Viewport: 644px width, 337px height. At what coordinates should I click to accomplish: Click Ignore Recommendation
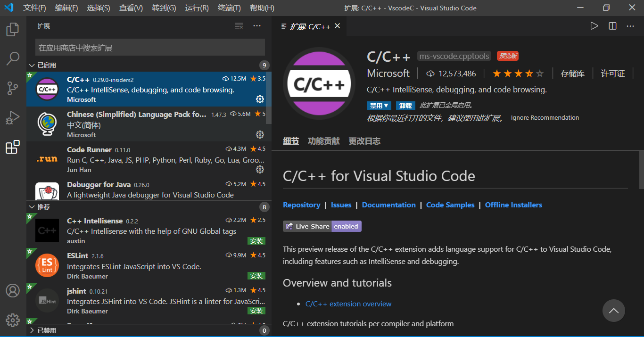tap(545, 118)
